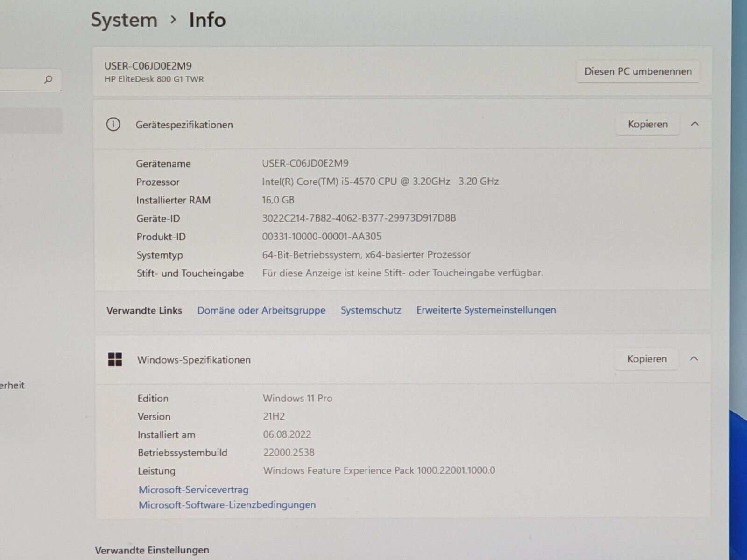The width and height of the screenshot is (747, 560).
Task: Select the highlighted sidebar navigation item
Action: pyautogui.click(x=30, y=121)
